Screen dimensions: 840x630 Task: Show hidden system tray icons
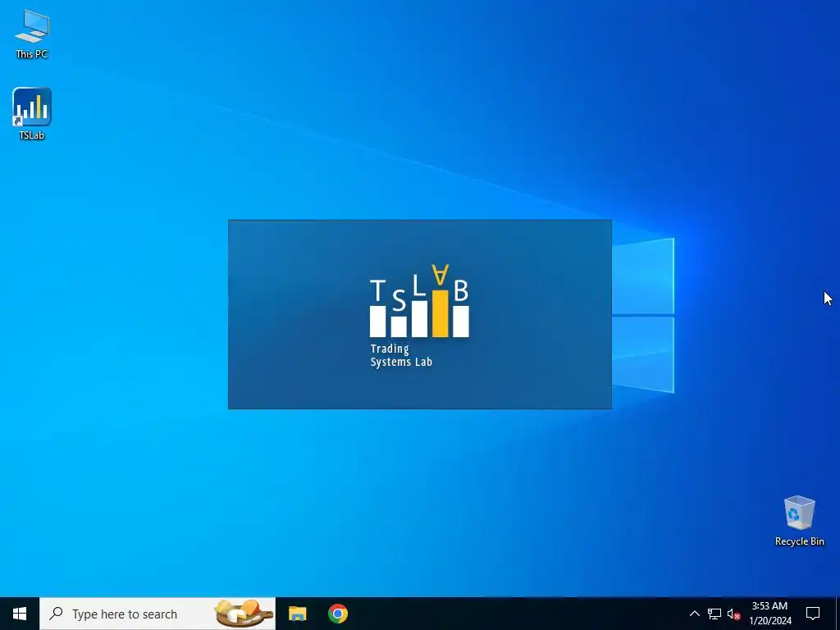694,614
